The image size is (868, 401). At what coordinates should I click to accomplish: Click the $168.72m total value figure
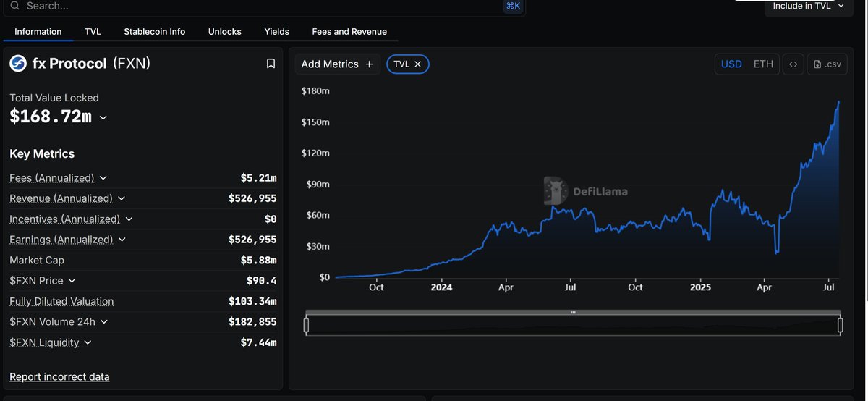pyautogui.click(x=51, y=117)
